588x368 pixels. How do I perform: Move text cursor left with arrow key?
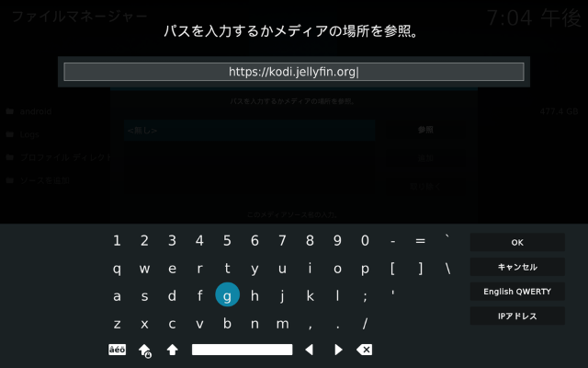310,350
